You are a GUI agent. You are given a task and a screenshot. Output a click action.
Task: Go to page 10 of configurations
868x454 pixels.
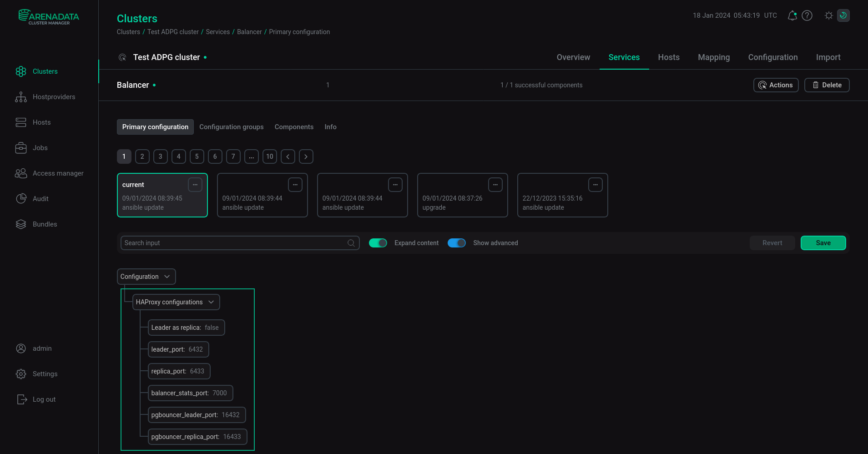(x=270, y=156)
